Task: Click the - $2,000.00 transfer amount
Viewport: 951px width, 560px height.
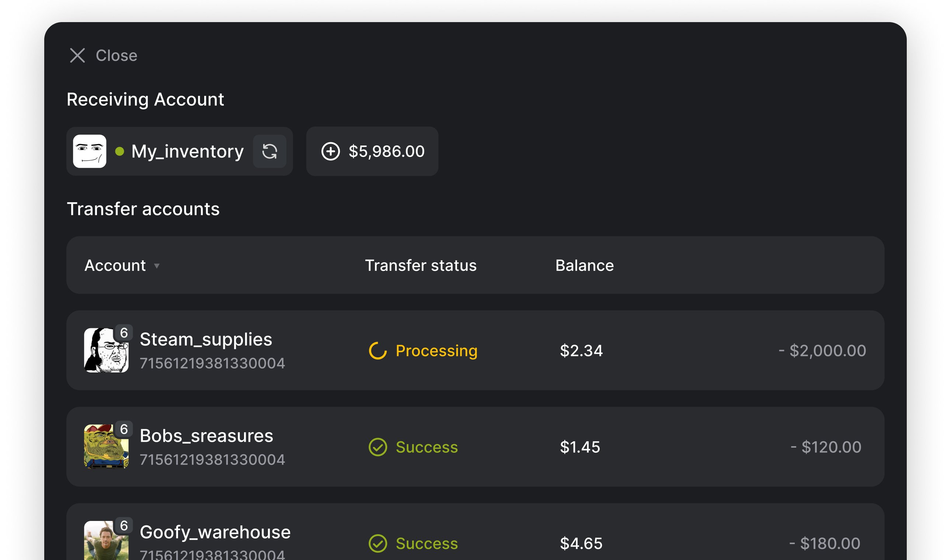Action: coord(822,351)
